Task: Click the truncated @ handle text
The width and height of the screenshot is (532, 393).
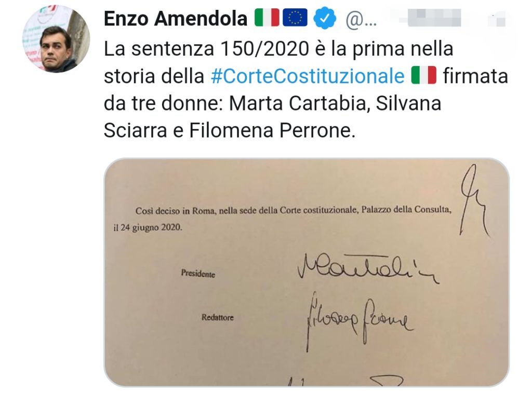Action: pos(361,20)
